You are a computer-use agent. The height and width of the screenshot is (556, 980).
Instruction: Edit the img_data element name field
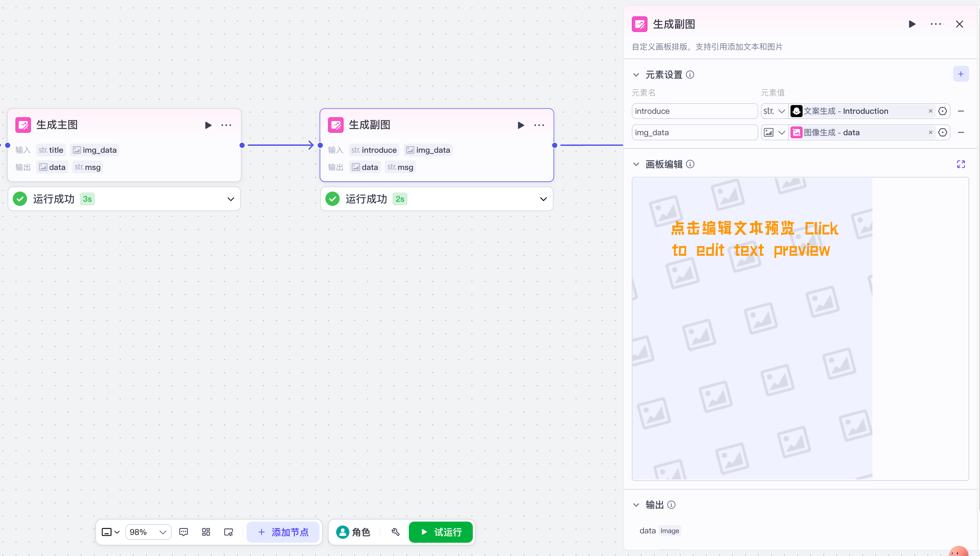(x=694, y=133)
